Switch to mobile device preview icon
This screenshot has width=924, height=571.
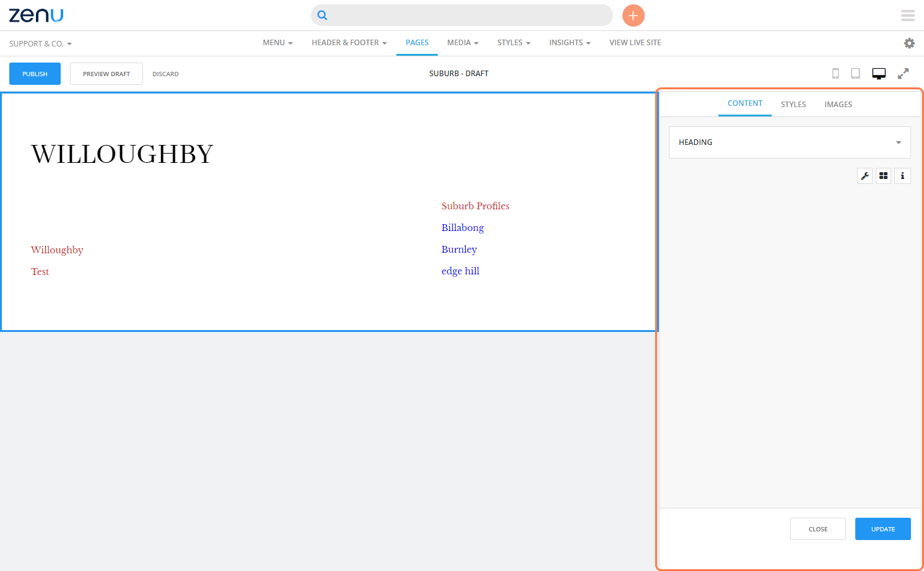pos(835,74)
